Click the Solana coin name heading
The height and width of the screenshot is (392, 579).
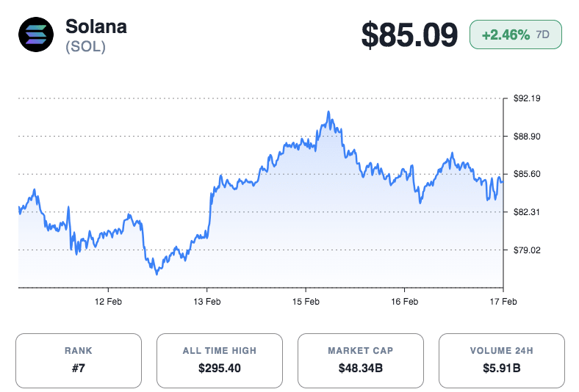coord(96,26)
